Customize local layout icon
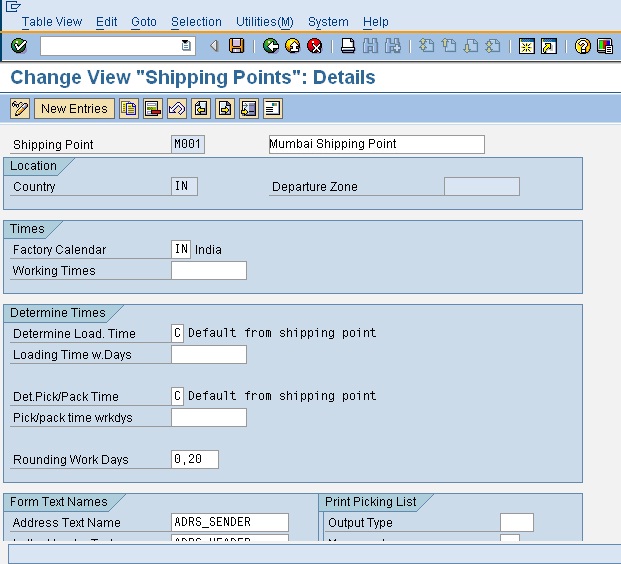This screenshot has width=621, height=564. [x=605, y=46]
